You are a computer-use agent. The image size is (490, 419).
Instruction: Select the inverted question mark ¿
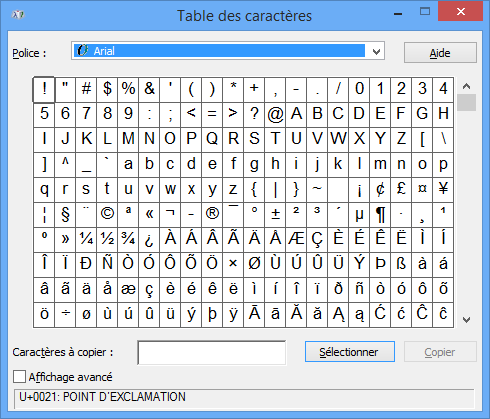click(x=149, y=240)
